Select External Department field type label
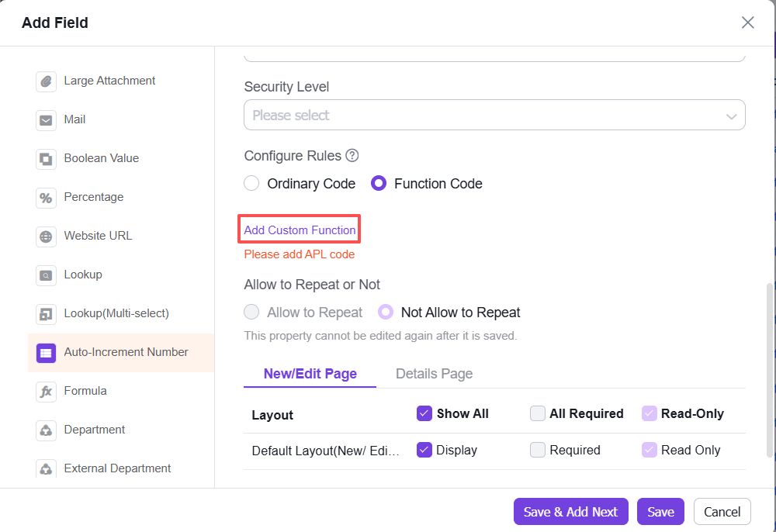The width and height of the screenshot is (776, 532). (117, 468)
